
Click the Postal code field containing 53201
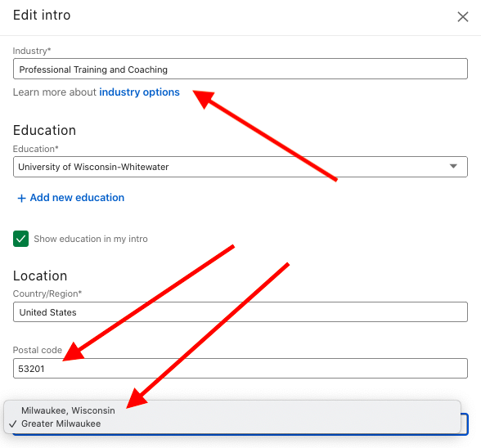[x=240, y=368]
